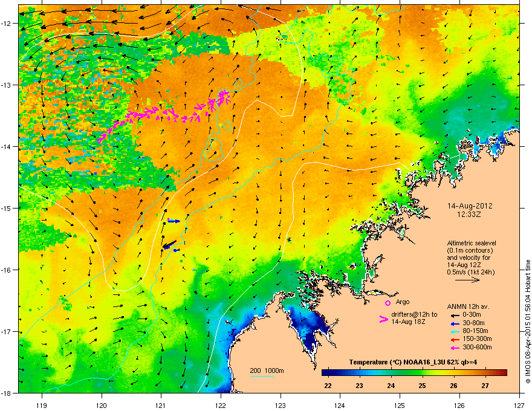The image size is (532, 411).
Task: Click the '200 1000m' bathymetry label
Action: 267,371
